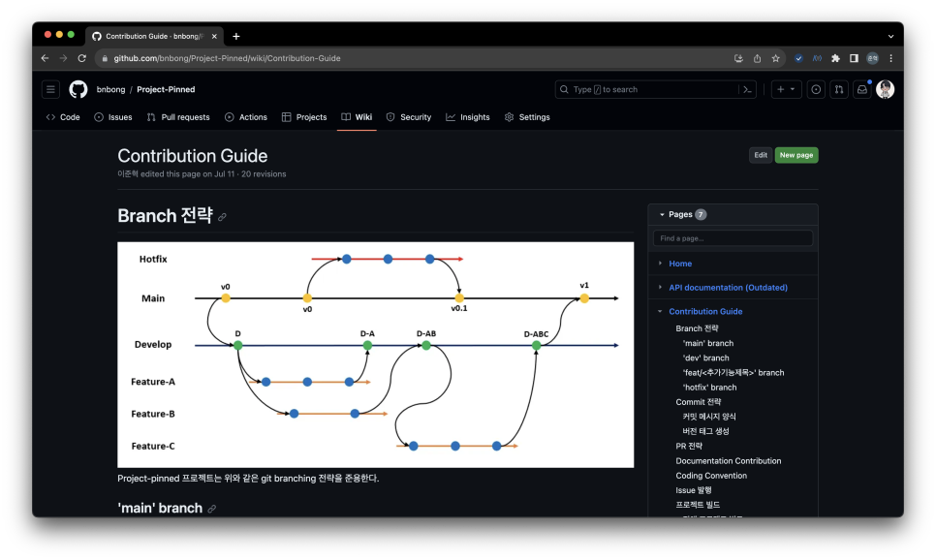Open the tab search chevron in Chrome

point(890,37)
